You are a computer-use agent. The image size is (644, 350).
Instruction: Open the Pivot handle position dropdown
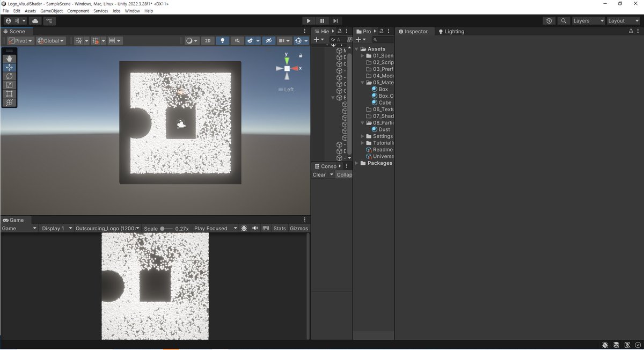click(x=20, y=41)
